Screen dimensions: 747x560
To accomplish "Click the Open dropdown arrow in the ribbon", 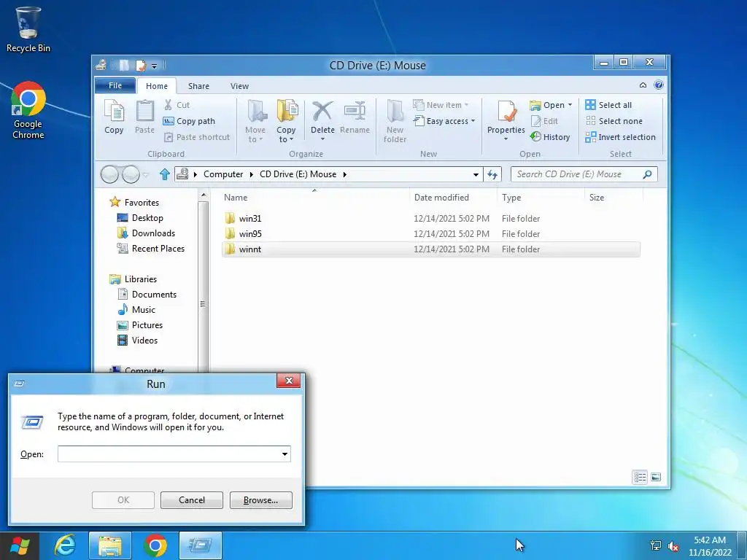I will [570, 105].
